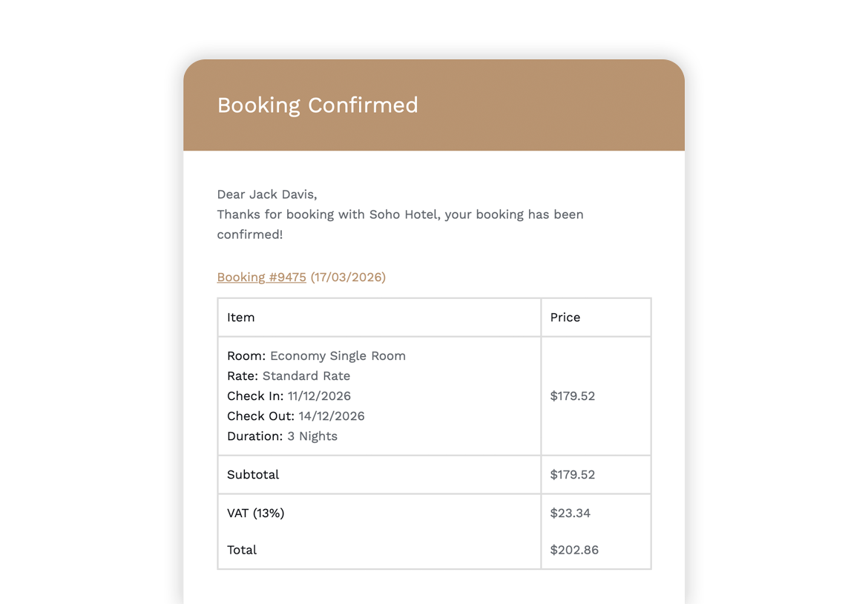Click the Check Out date 14/12/2026

point(331,416)
